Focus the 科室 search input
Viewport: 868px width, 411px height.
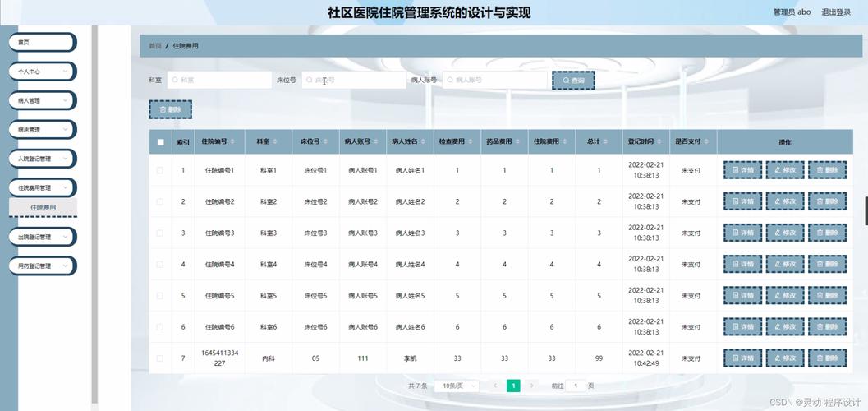(219, 80)
